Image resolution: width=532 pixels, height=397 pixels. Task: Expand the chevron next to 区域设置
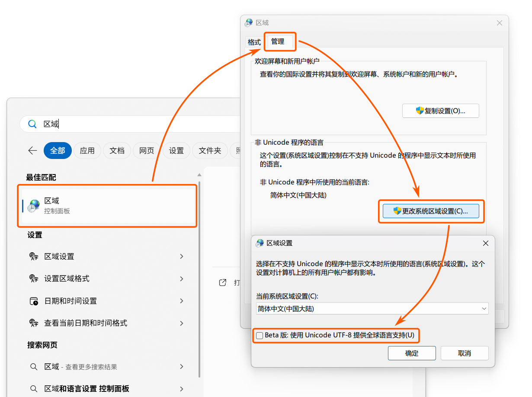point(182,256)
